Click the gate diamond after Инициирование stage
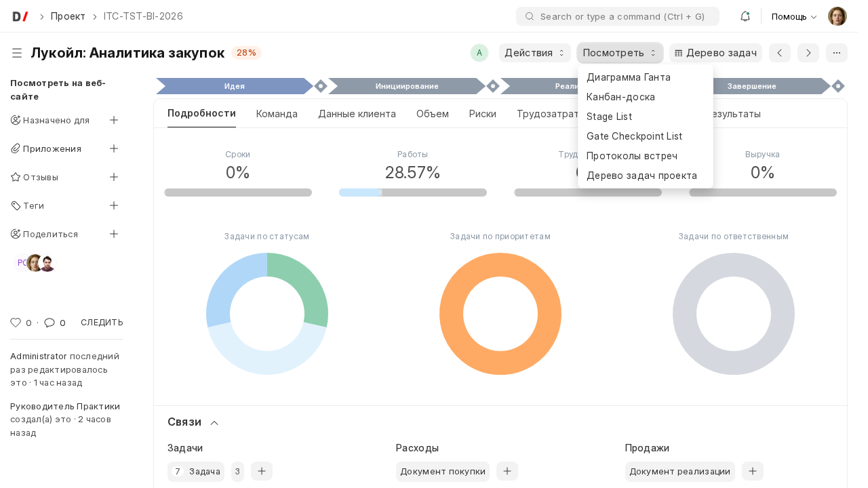This screenshot has height=488, width=868. click(x=493, y=86)
